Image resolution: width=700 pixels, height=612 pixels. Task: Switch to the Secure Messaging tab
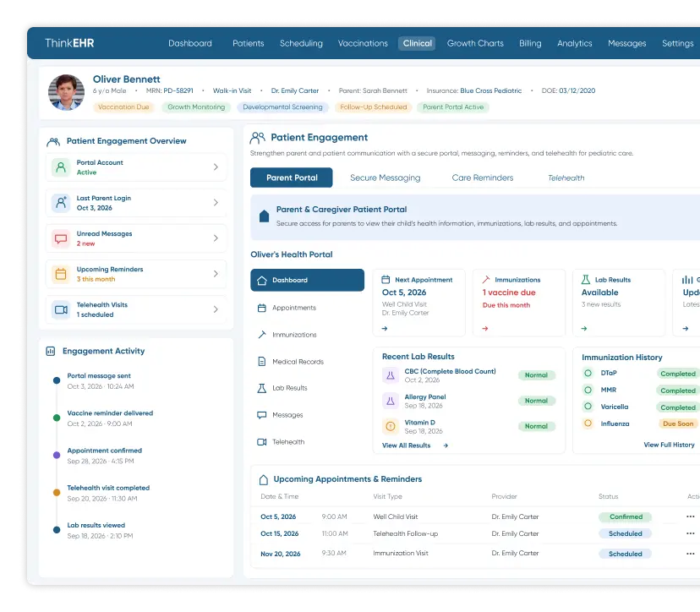(x=386, y=178)
